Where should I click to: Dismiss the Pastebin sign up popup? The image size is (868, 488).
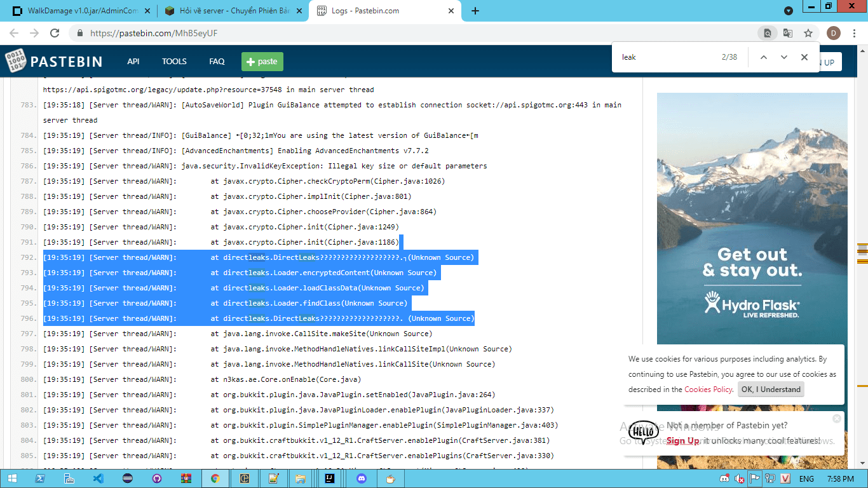(x=836, y=419)
